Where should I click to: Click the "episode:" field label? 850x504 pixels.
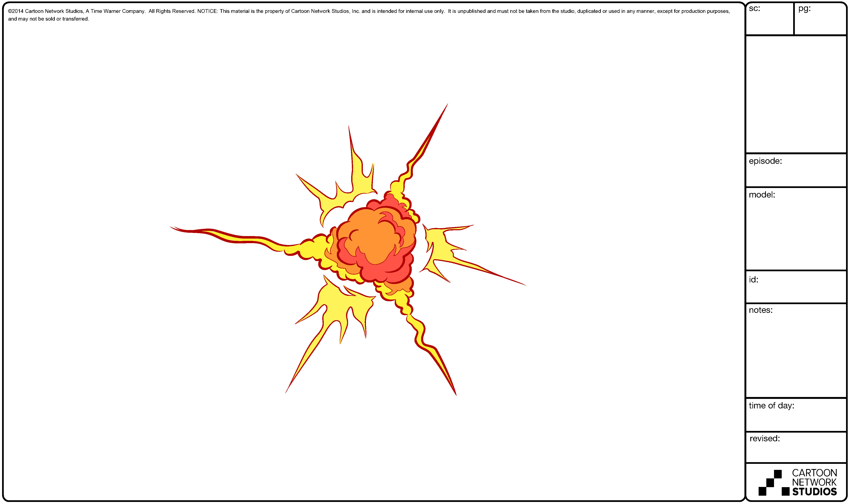[x=765, y=161]
